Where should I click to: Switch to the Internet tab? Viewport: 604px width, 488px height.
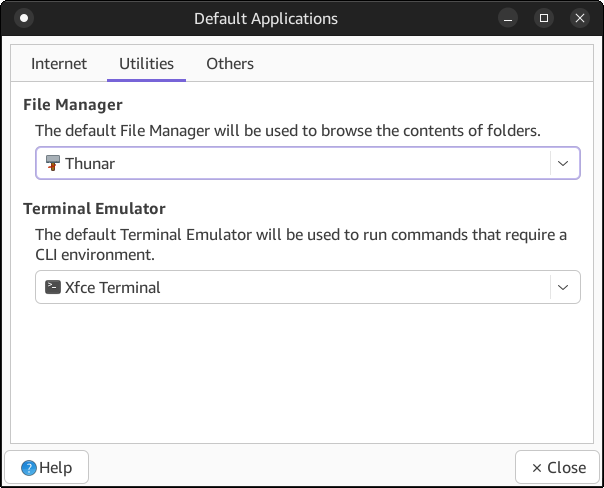pos(59,64)
